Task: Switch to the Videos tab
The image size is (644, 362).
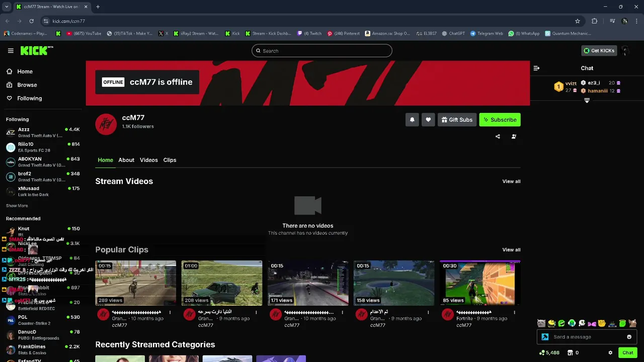Action: click(149, 160)
